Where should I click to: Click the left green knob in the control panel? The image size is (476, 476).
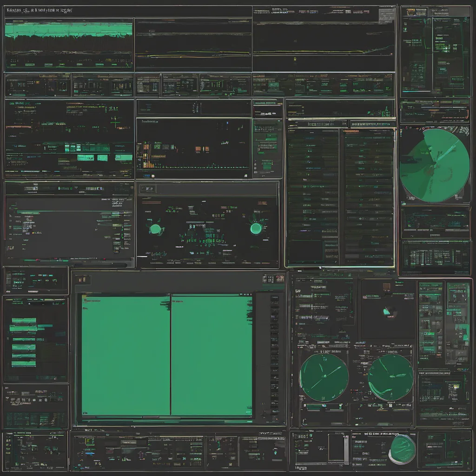(155, 229)
